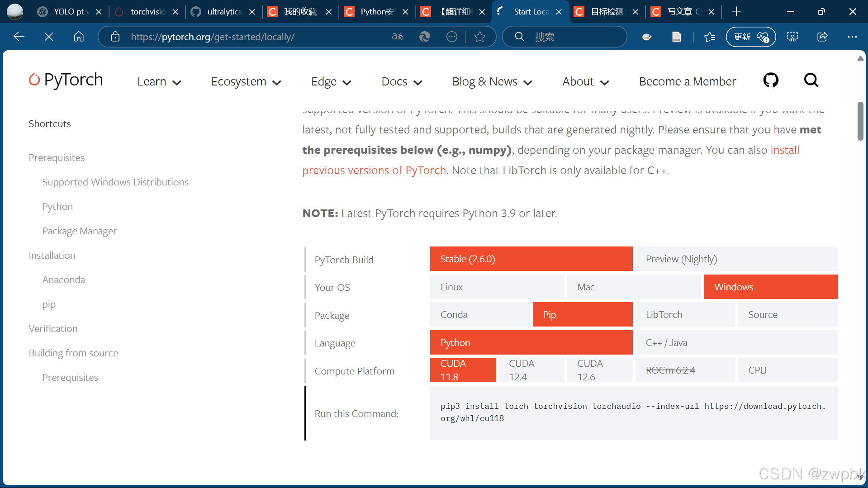Close the YOLO pt tab
Viewport: 868px width, 488px height.
99,12
